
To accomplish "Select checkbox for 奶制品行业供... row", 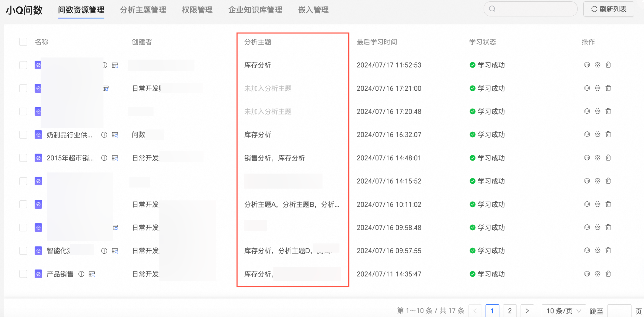I will (23, 135).
